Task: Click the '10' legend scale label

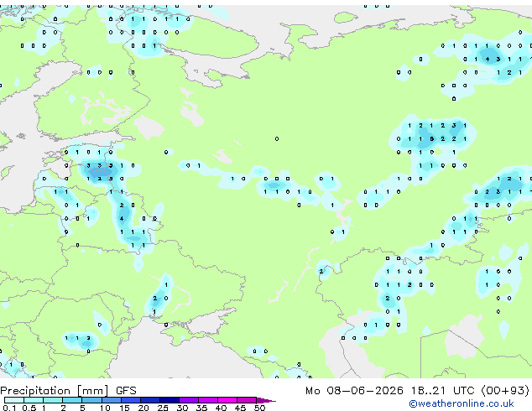Action: coord(105,408)
